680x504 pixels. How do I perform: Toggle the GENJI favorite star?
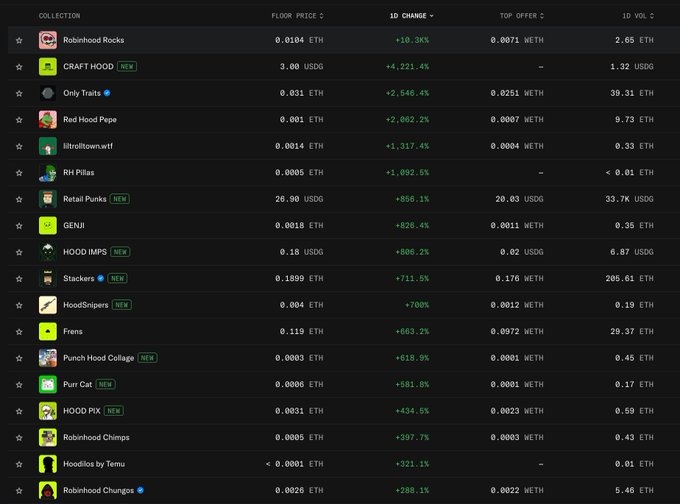pyautogui.click(x=19, y=226)
